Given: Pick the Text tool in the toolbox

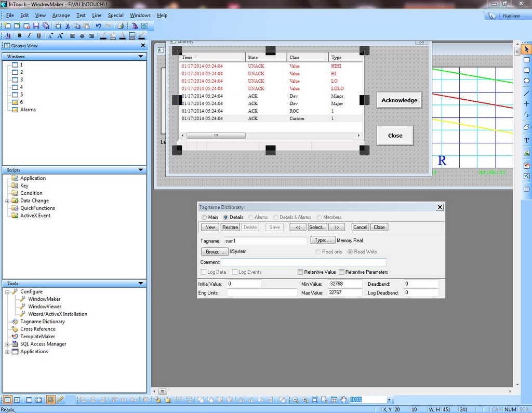Looking at the screenshot, I should pyautogui.click(x=526, y=140).
